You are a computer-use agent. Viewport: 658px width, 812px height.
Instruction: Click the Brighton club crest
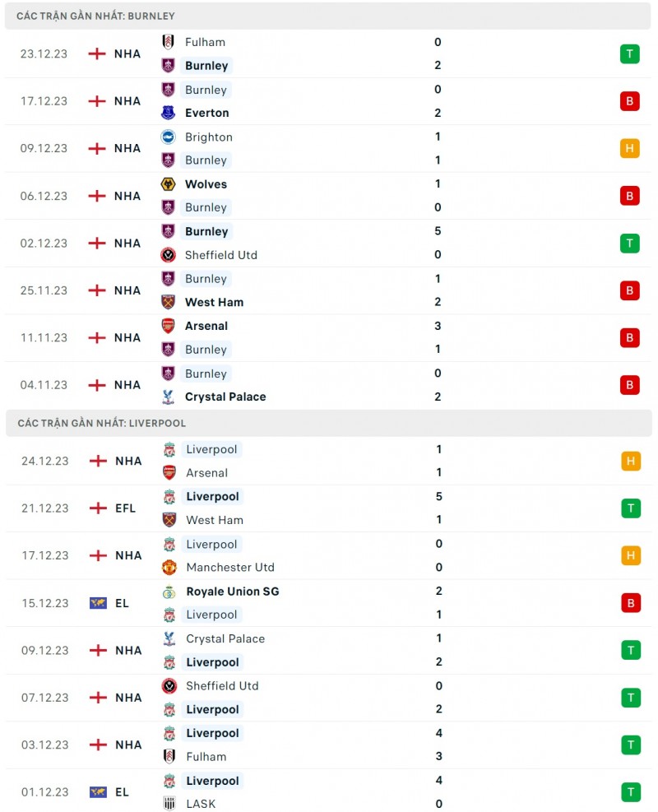click(168, 137)
